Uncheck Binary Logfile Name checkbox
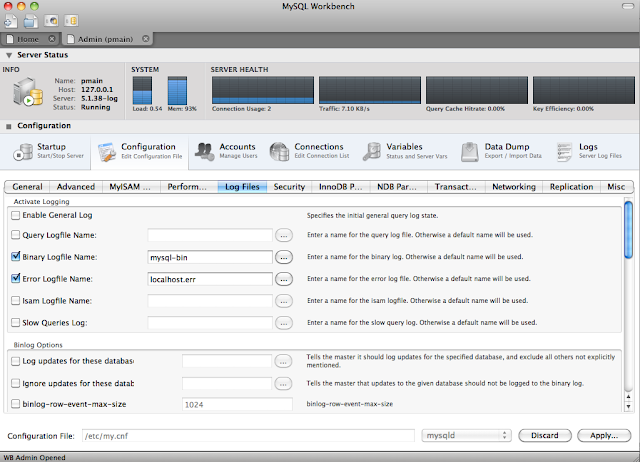Viewport: 640px width, 462px height. (16, 257)
